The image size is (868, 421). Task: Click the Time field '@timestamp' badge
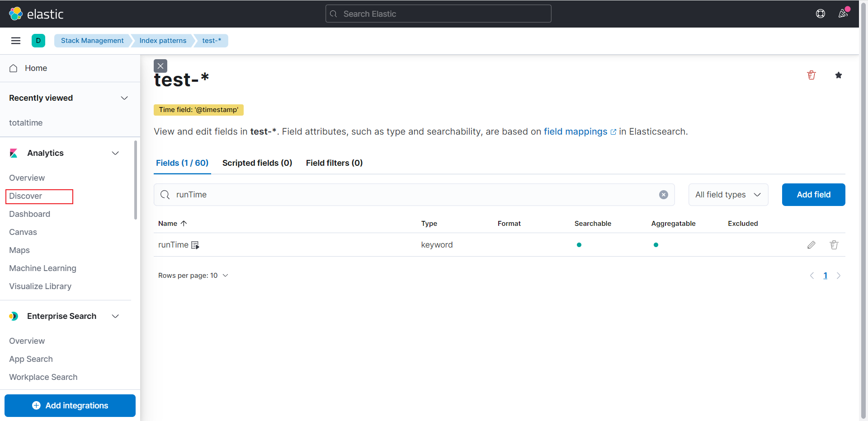pos(198,110)
